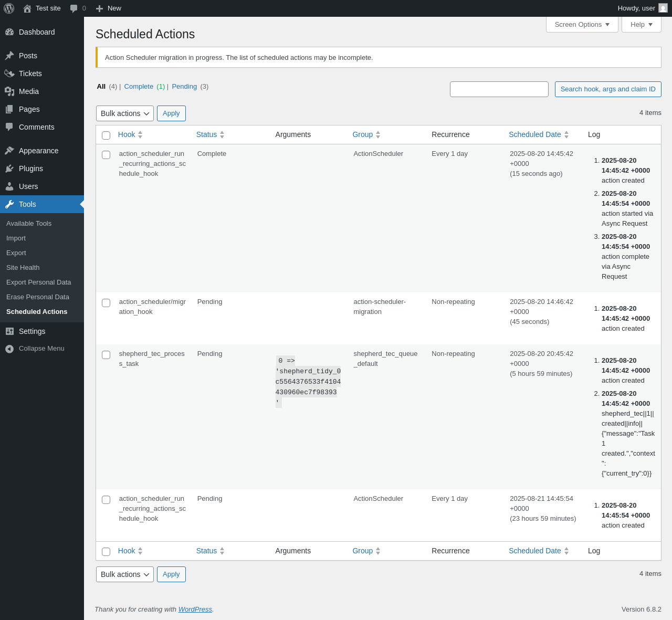
Task: Sort by top Hook column link
Action: tap(127, 135)
